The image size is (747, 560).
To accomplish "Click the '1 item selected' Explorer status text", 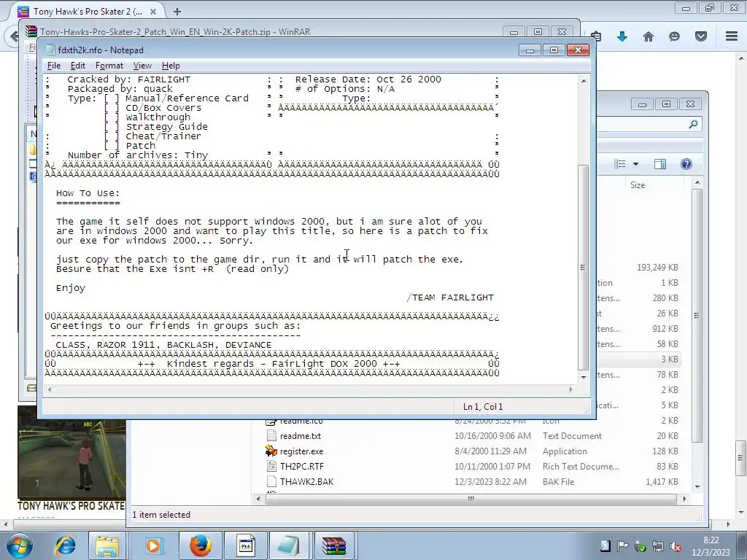I will [x=161, y=515].
